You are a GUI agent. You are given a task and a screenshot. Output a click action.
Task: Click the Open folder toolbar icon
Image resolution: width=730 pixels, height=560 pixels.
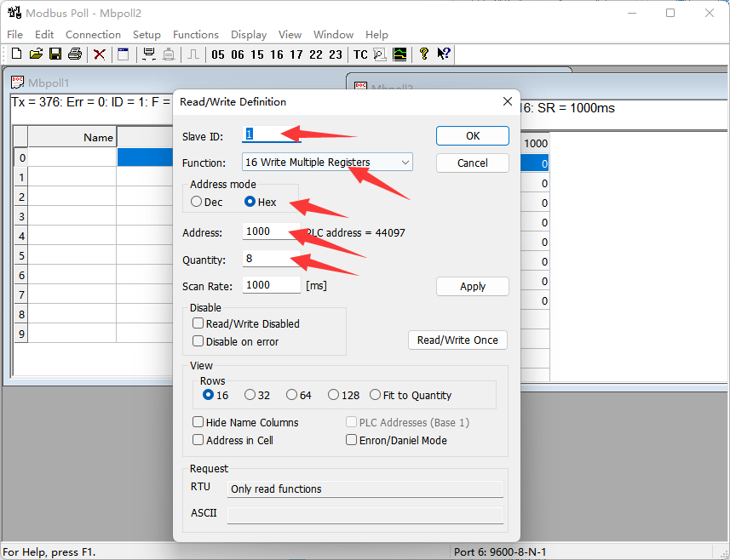pos(36,54)
